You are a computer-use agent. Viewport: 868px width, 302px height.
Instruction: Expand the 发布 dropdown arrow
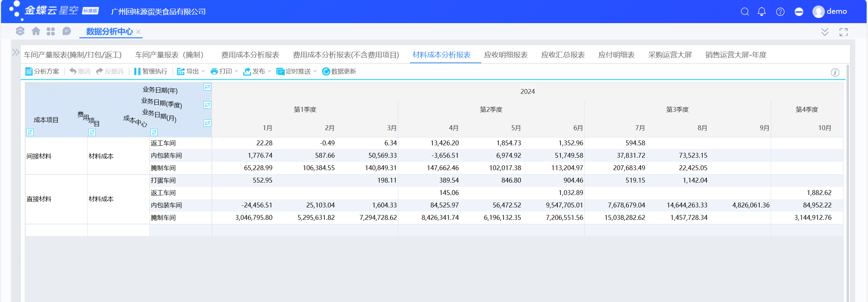(x=270, y=71)
